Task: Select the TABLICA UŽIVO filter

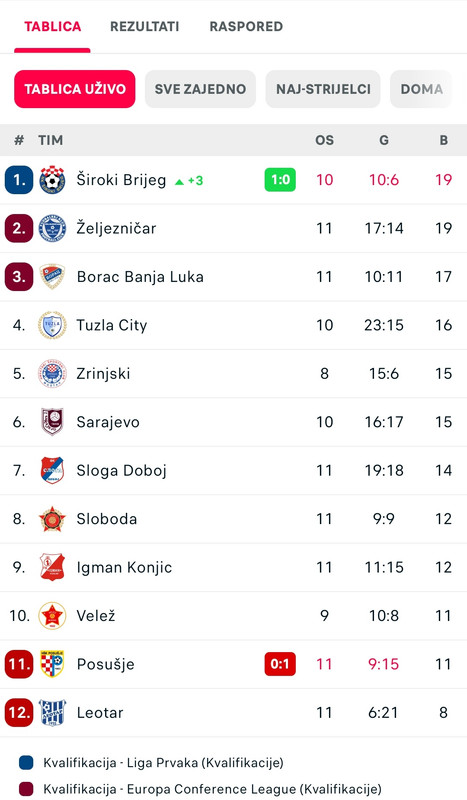Action: [x=75, y=89]
